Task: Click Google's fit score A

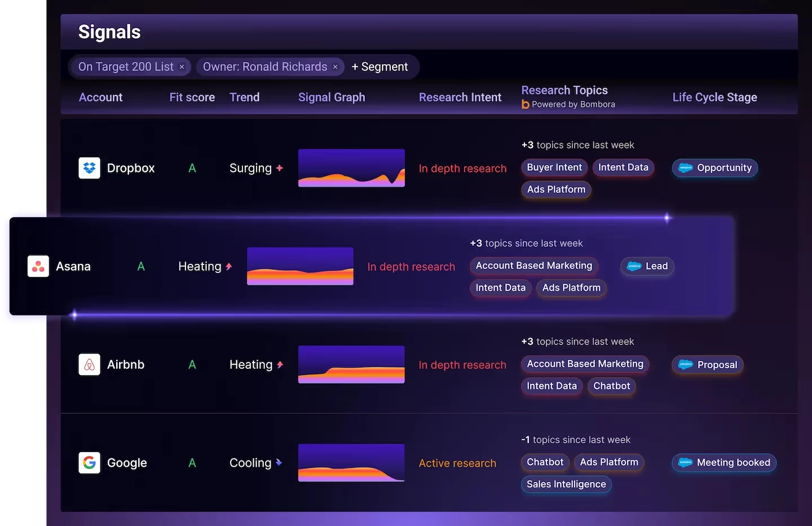Action: (192, 463)
